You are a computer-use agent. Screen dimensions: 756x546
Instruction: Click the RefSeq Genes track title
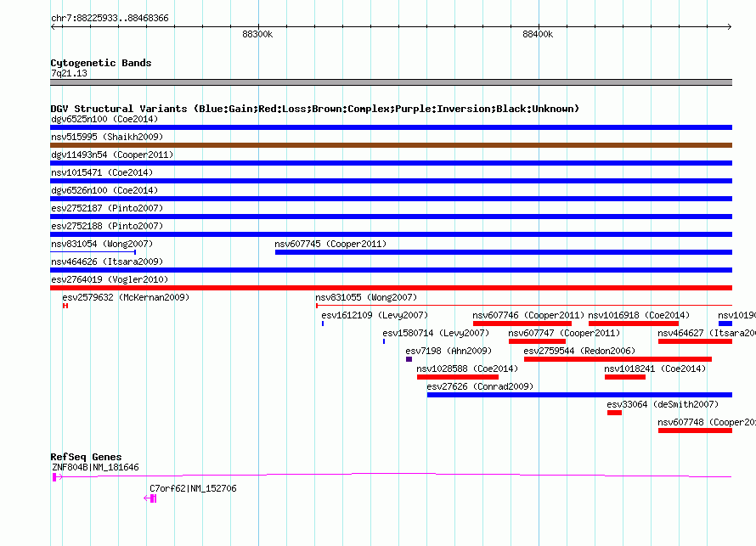pyautogui.click(x=86, y=457)
